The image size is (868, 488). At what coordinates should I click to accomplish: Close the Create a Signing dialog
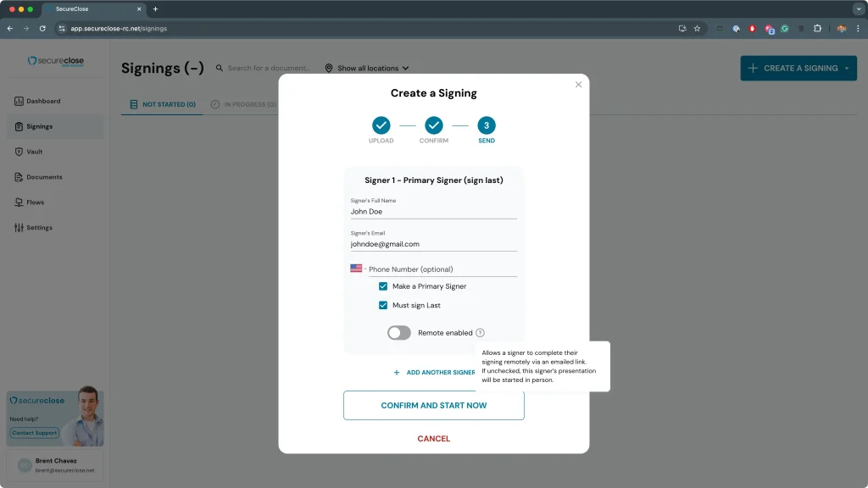click(x=579, y=85)
